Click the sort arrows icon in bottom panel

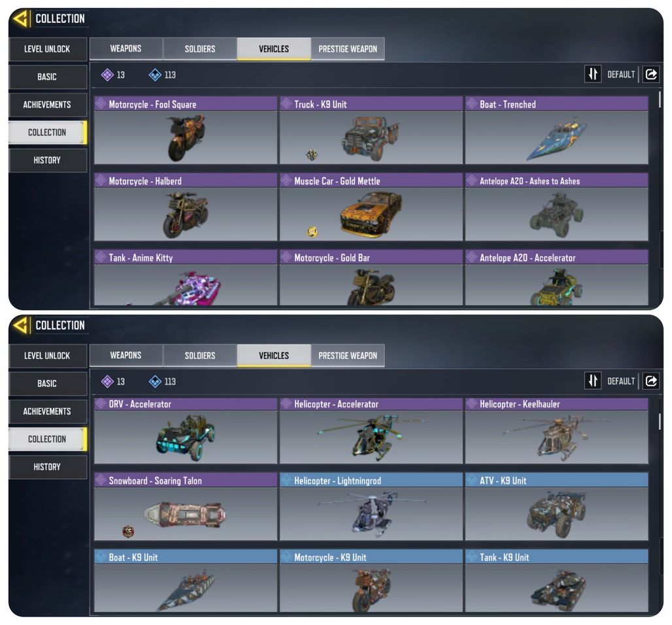click(x=593, y=380)
